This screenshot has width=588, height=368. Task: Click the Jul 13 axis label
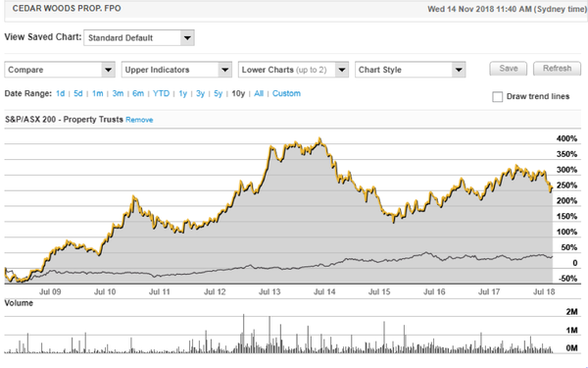click(269, 291)
